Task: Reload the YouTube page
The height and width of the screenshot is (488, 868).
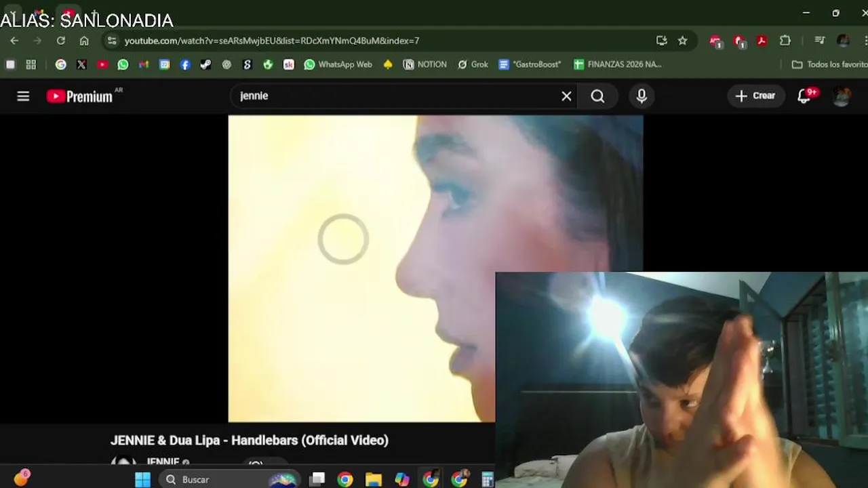Action: coord(61,41)
